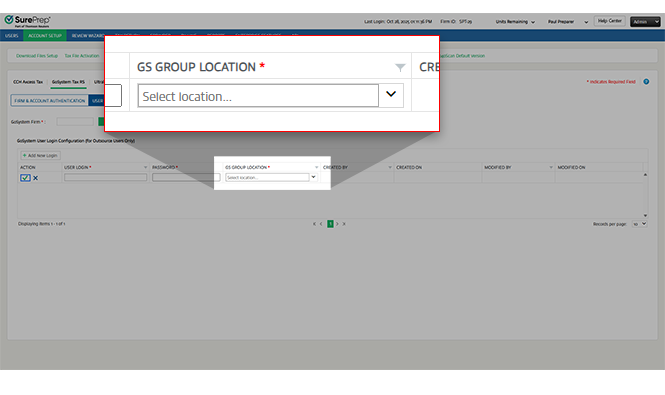Viewport: 665px width, 395px height.
Task: Filter the Modified By column
Action: [x=551, y=168]
